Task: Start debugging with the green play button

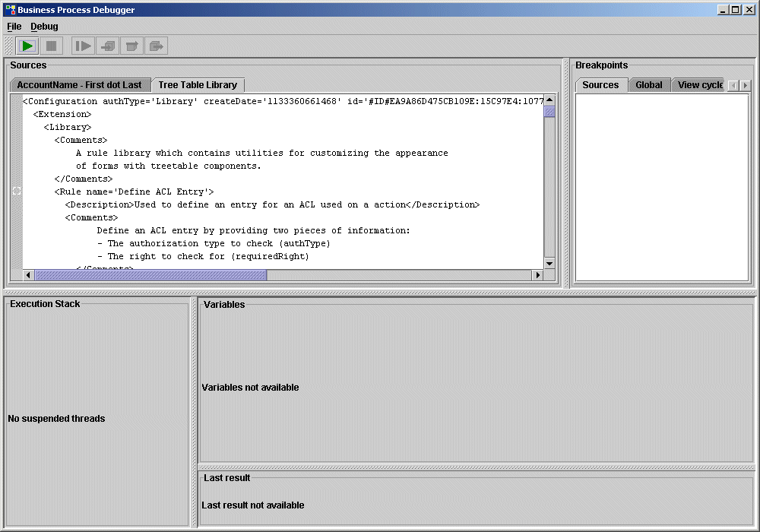Action: [x=27, y=46]
